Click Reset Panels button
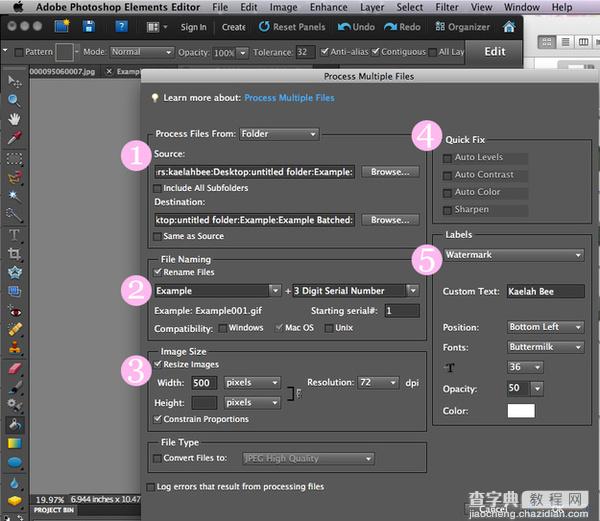The height and width of the screenshot is (521, 600). [x=292, y=27]
